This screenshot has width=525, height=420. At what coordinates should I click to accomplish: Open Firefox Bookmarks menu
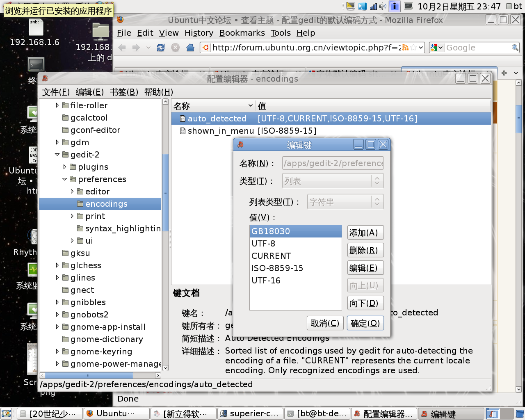click(242, 33)
